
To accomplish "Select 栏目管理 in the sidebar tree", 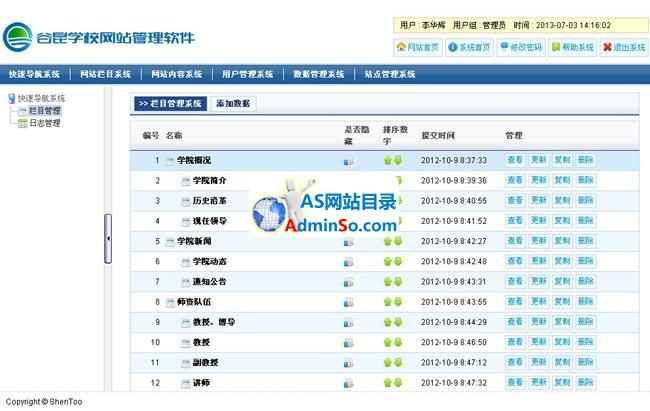I will tap(44, 111).
